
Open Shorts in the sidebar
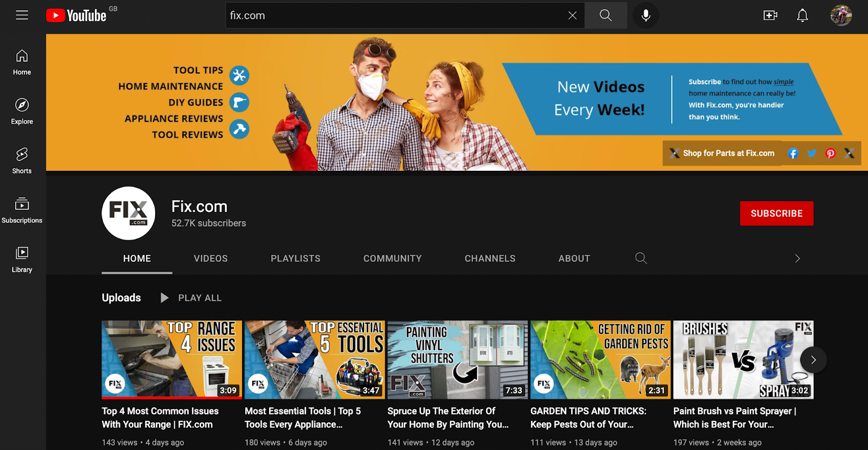(22, 161)
